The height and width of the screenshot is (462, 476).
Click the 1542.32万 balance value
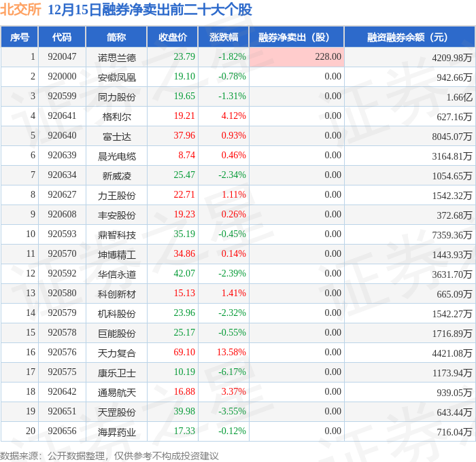[452, 196]
